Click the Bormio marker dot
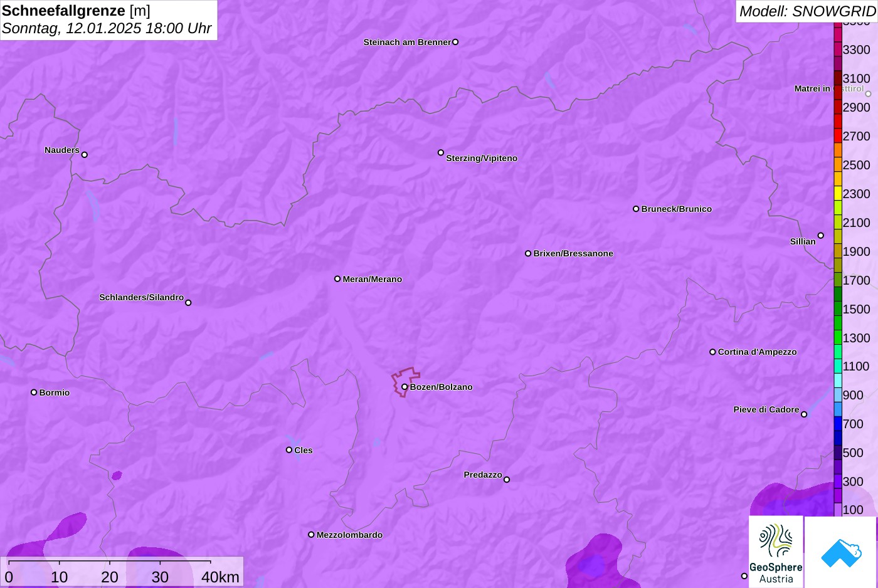The image size is (878, 588). coord(34,392)
